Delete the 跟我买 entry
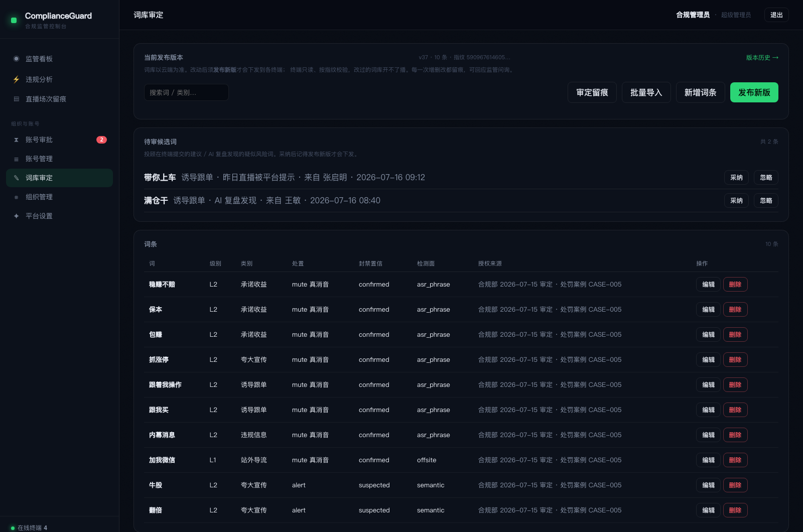 735,410
